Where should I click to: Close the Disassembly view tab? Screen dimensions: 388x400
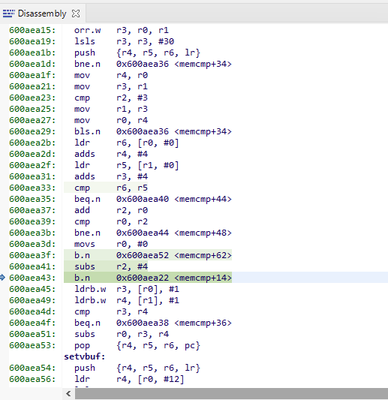[76, 13]
